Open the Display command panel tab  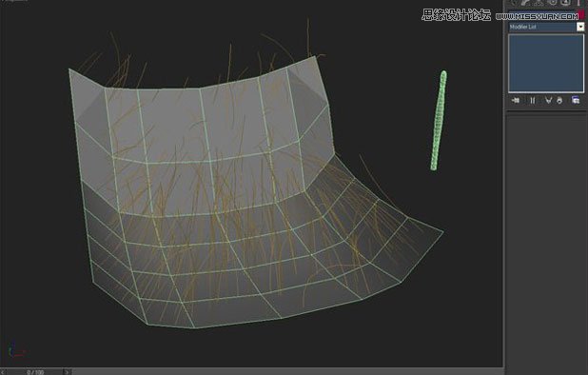pyautogui.click(x=565, y=2)
